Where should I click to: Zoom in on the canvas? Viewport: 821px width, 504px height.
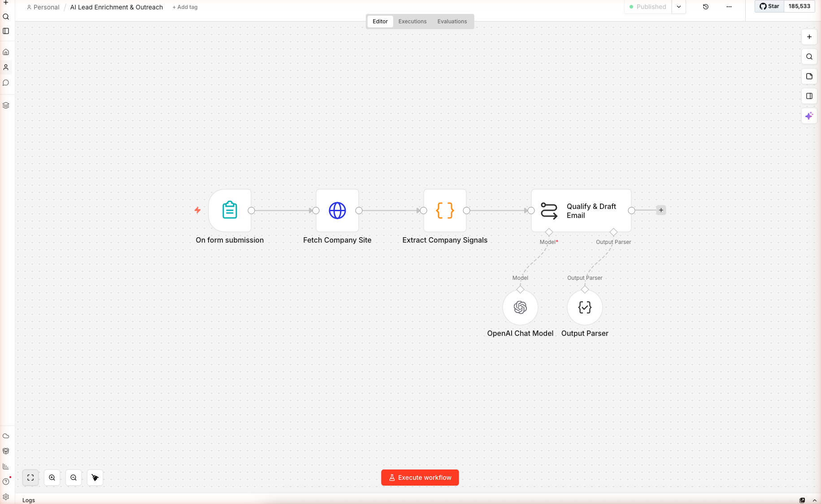coord(52,478)
